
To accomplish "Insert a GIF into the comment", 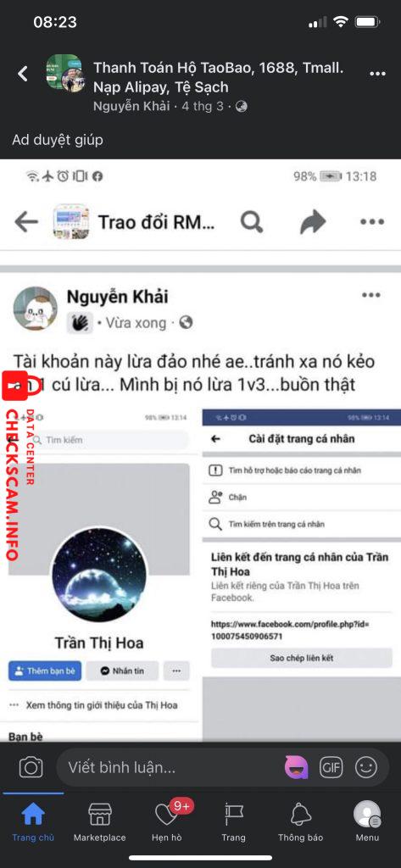I will pyautogui.click(x=331, y=767).
